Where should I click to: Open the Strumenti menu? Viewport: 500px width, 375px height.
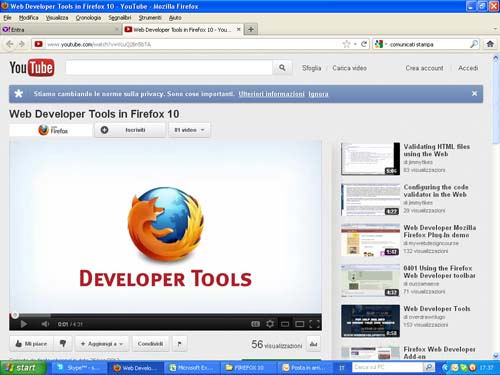coord(150,18)
